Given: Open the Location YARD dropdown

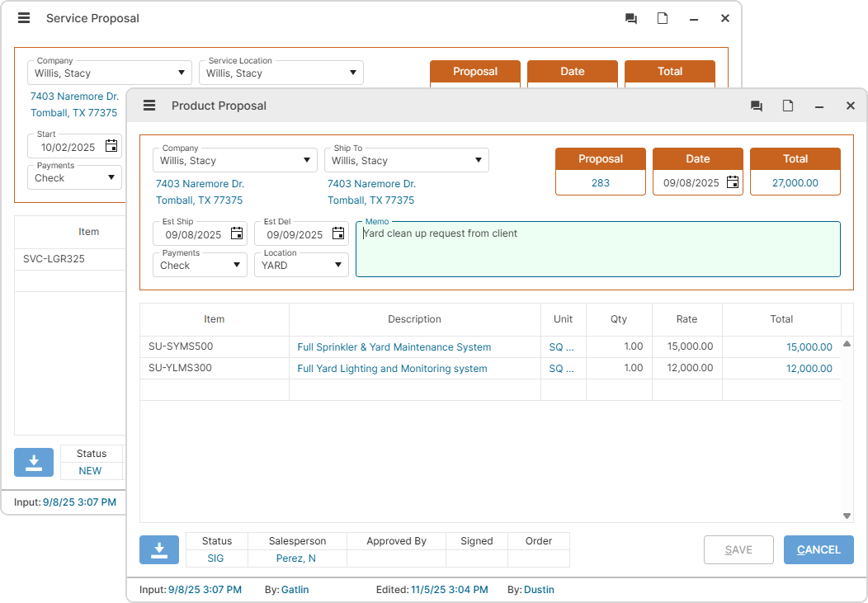Looking at the screenshot, I should pyautogui.click(x=338, y=266).
